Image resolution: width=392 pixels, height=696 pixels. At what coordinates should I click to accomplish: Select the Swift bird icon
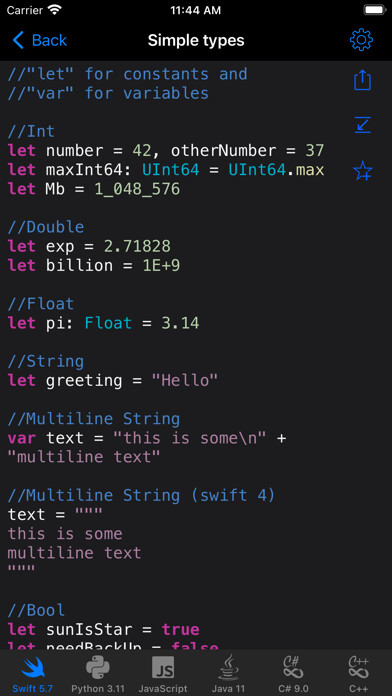click(x=32, y=668)
